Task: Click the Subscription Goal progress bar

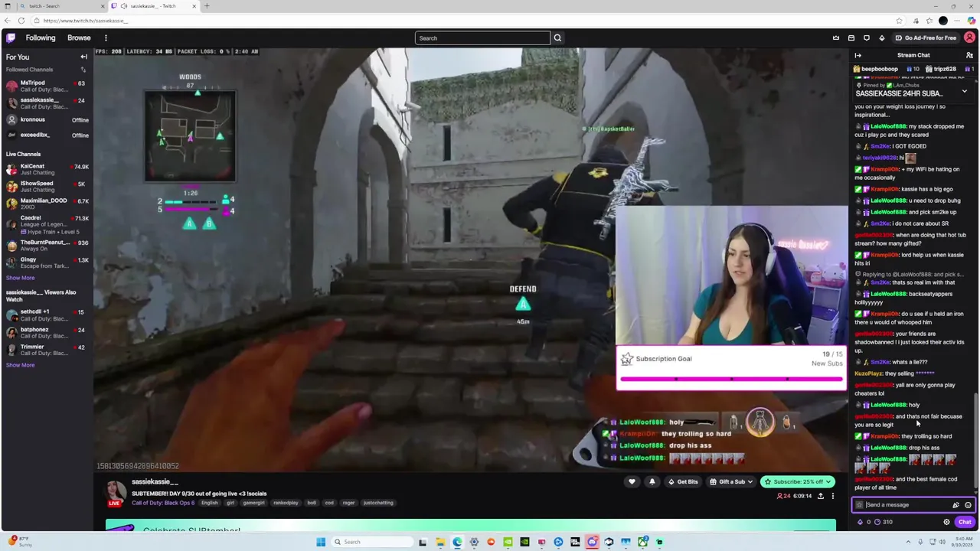Action: coord(731,379)
